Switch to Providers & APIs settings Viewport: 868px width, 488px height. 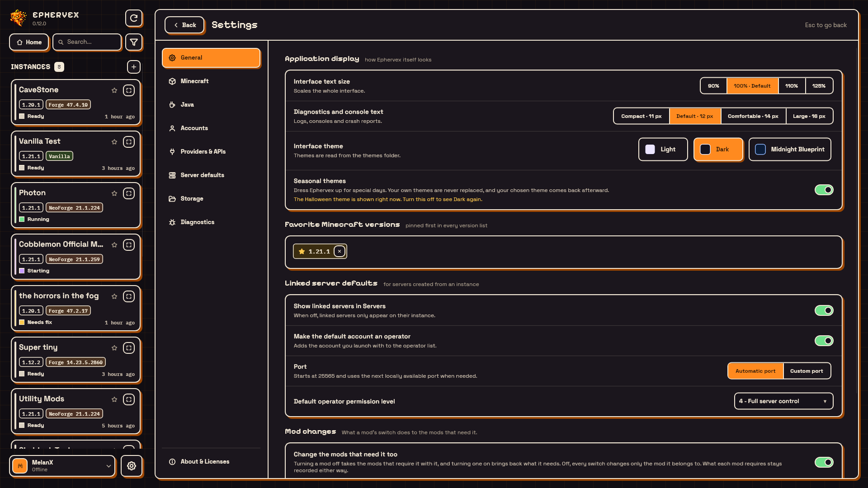coord(211,152)
